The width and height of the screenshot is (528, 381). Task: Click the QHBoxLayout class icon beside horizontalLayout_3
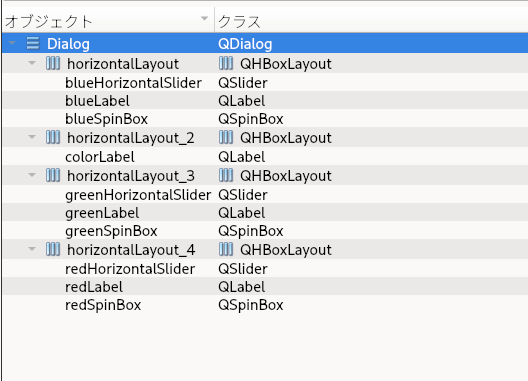226,176
